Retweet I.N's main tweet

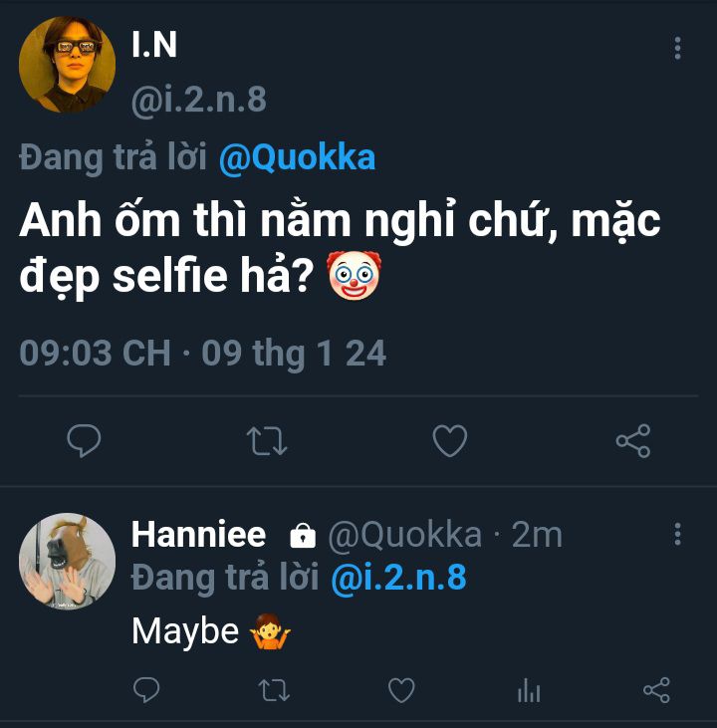tap(266, 440)
